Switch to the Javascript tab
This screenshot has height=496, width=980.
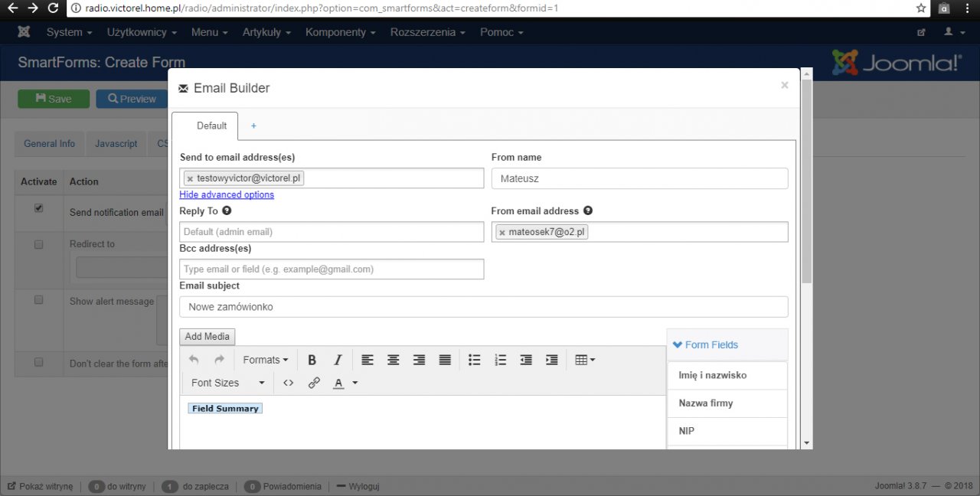(116, 144)
